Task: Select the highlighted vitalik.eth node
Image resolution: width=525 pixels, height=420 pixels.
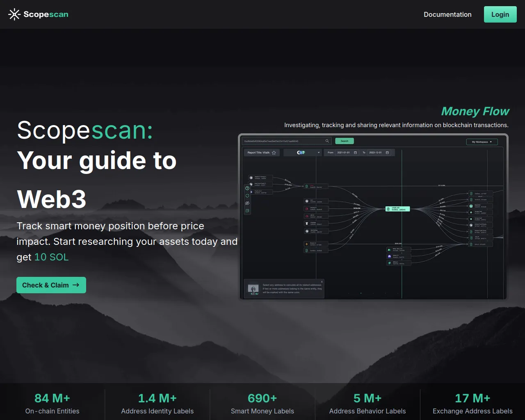Action: [x=397, y=209]
